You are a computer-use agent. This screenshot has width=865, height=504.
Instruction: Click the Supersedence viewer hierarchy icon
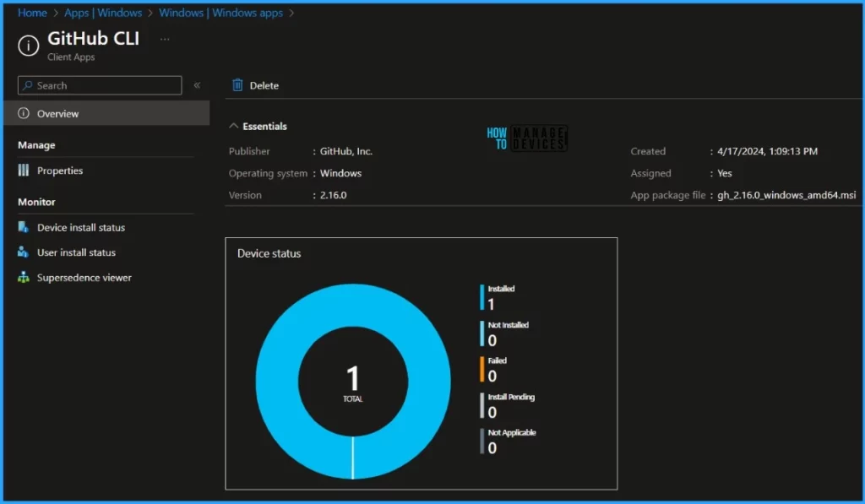pyautogui.click(x=24, y=278)
